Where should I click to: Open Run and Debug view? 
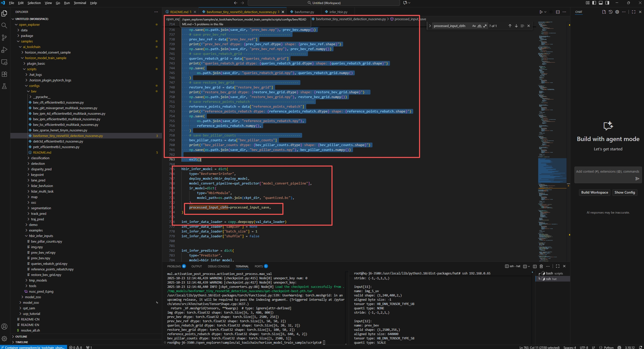(4, 50)
